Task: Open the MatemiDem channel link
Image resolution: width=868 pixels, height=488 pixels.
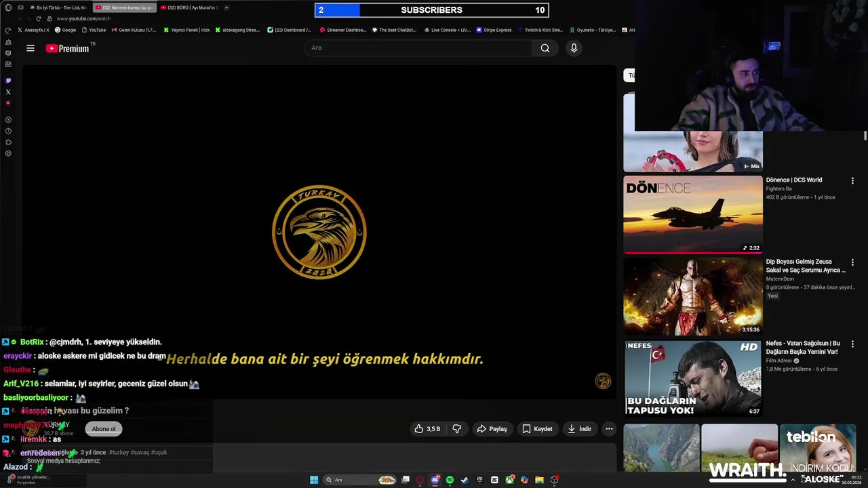Action: tap(780, 279)
